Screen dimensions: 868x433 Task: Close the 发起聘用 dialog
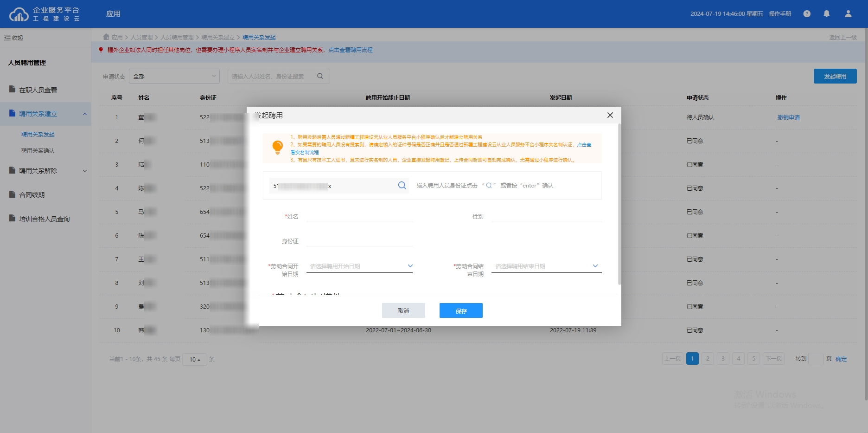[x=610, y=115]
